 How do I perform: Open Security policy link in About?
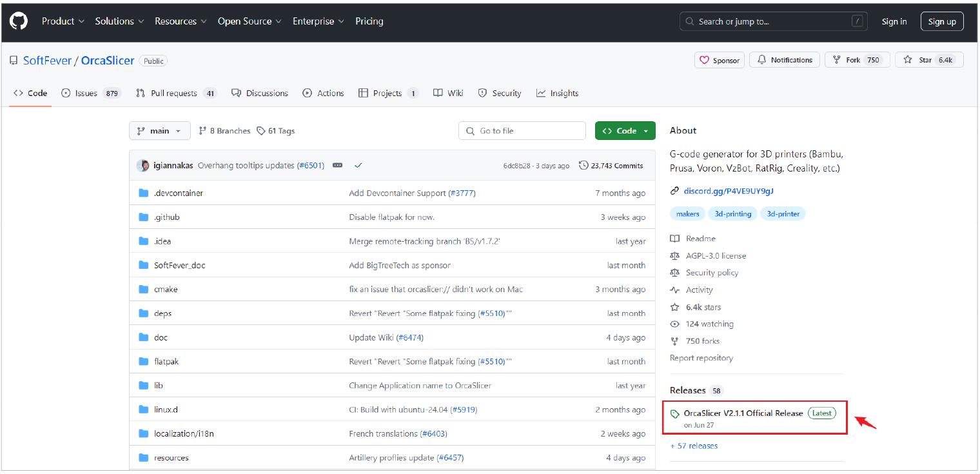712,273
